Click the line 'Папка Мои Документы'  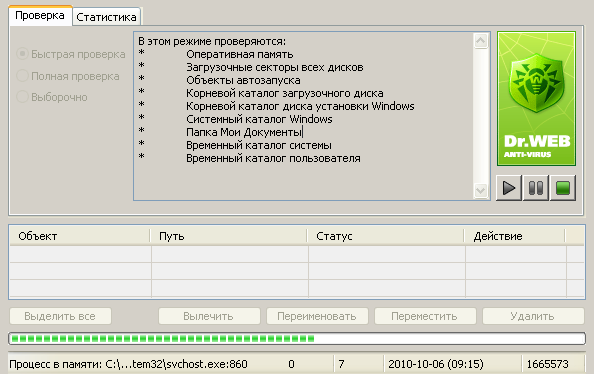tap(244, 132)
